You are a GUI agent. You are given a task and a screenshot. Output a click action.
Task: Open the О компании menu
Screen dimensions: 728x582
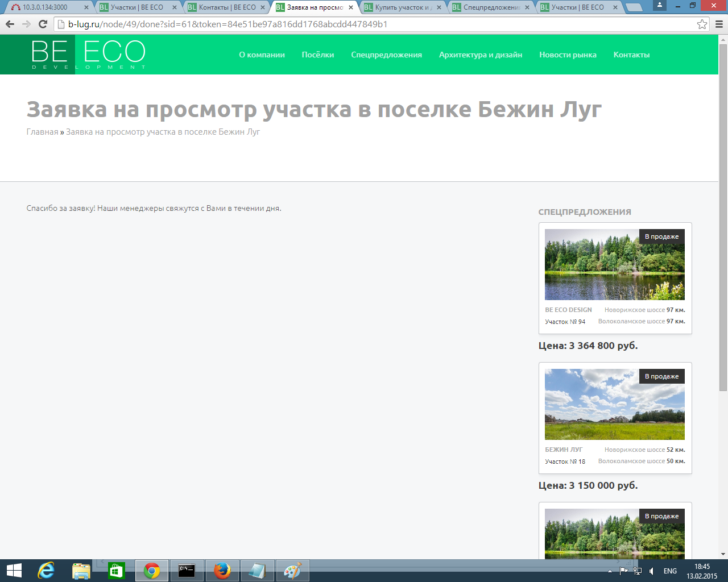click(262, 55)
